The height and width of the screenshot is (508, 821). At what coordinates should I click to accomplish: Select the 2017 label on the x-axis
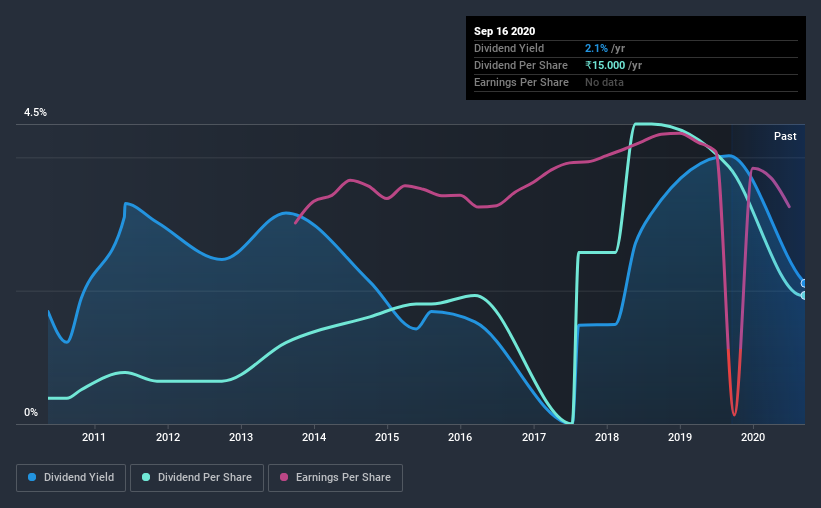(534, 437)
